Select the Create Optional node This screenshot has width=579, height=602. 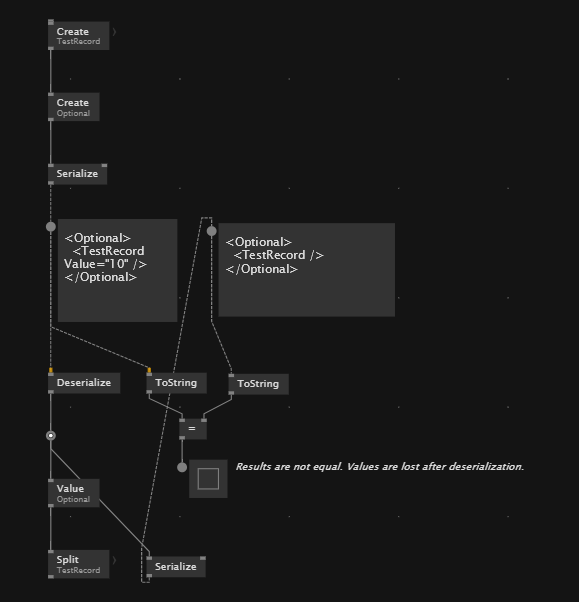pyautogui.click(x=74, y=107)
